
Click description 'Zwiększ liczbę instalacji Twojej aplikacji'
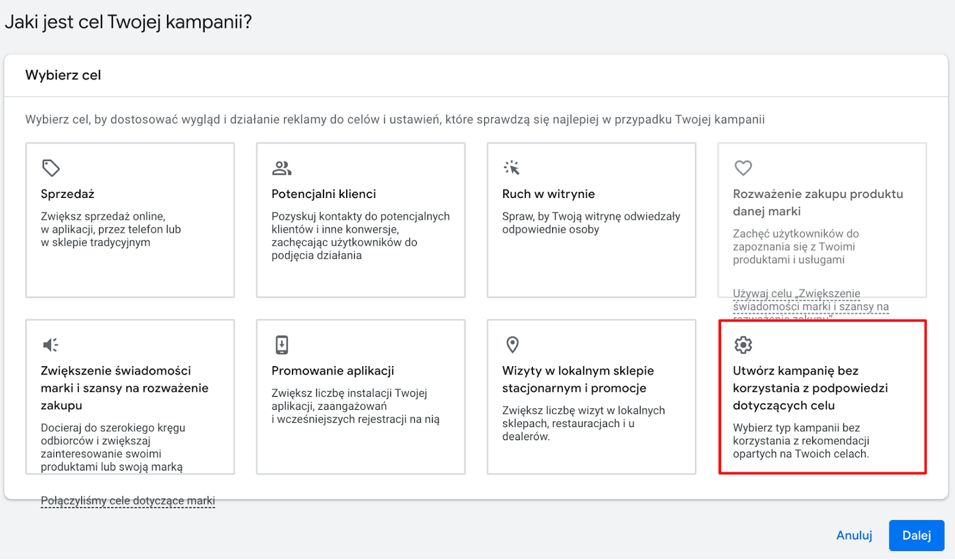click(x=355, y=406)
